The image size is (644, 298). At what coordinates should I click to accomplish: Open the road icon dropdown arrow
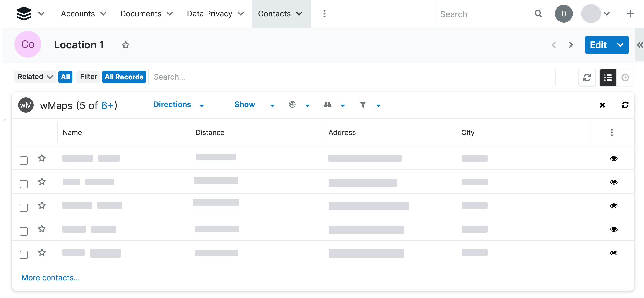pyautogui.click(x=343, y=105)
